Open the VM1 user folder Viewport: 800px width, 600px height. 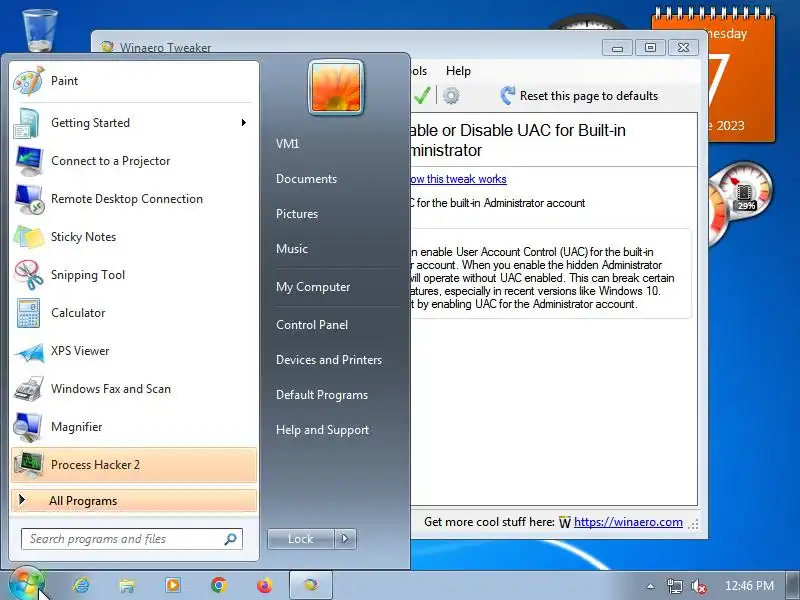point(288,143)
